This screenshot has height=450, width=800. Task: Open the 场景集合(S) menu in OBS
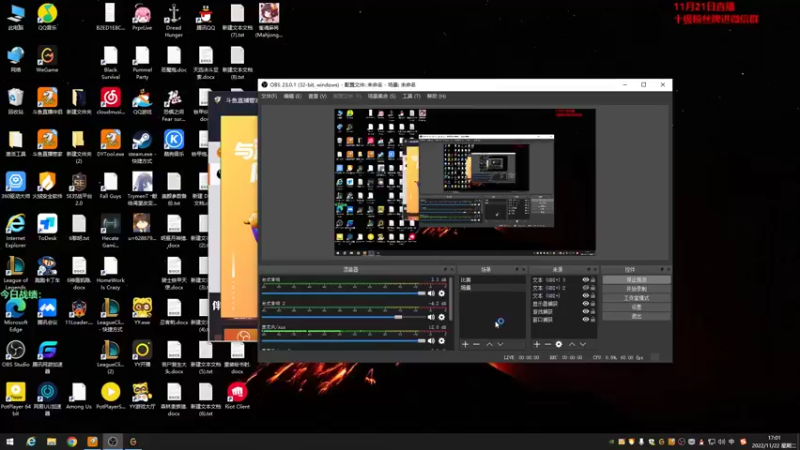pos(381,96)
